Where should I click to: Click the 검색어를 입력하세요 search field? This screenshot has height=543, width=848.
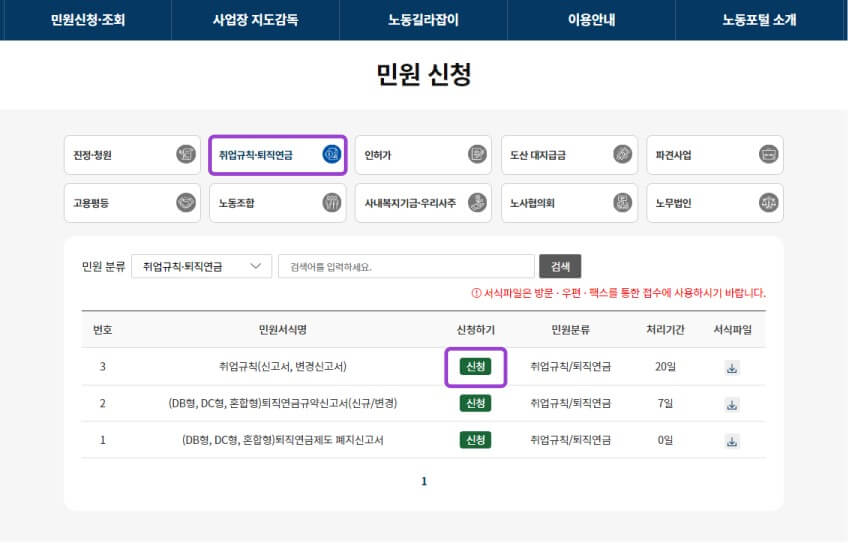pyautogui.click(x=406, y=266)
